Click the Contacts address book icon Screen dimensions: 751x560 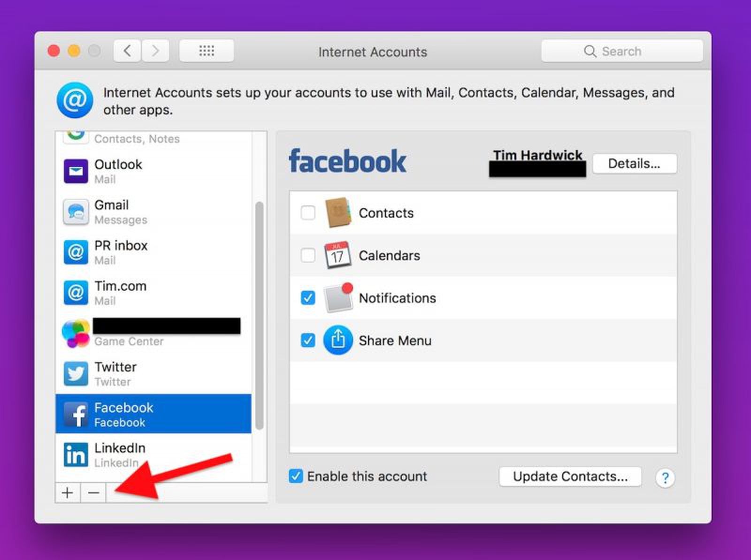point(338,213)
